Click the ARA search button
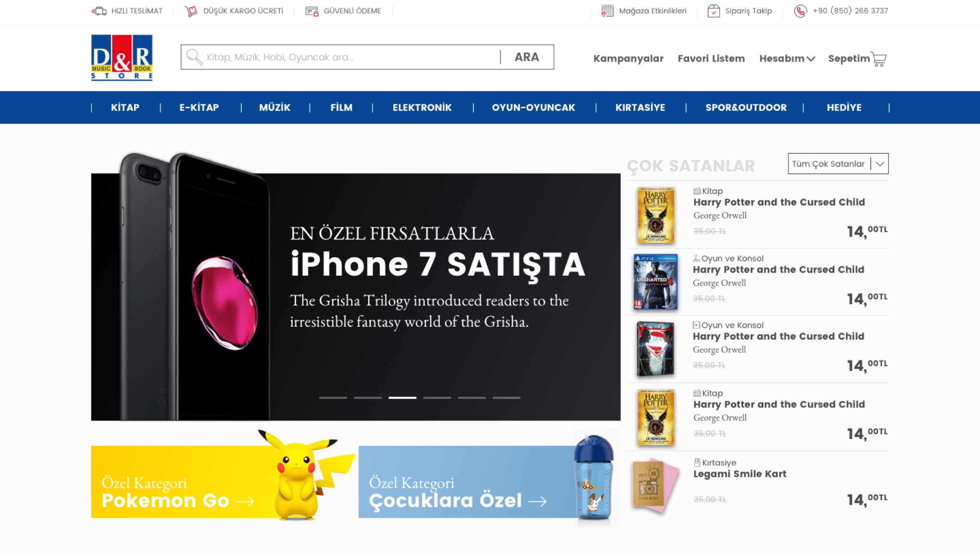The image size is (980, 553). [x=527, y=57]
